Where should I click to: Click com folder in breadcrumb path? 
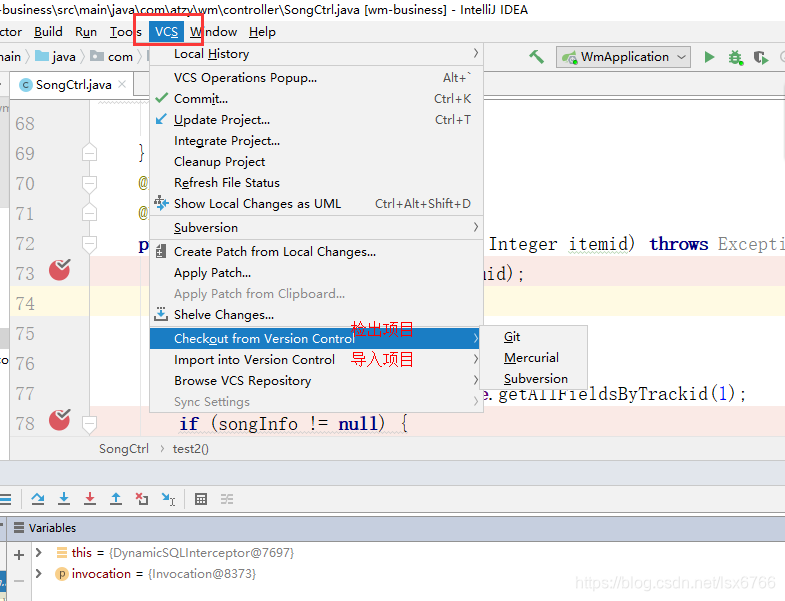111,57
